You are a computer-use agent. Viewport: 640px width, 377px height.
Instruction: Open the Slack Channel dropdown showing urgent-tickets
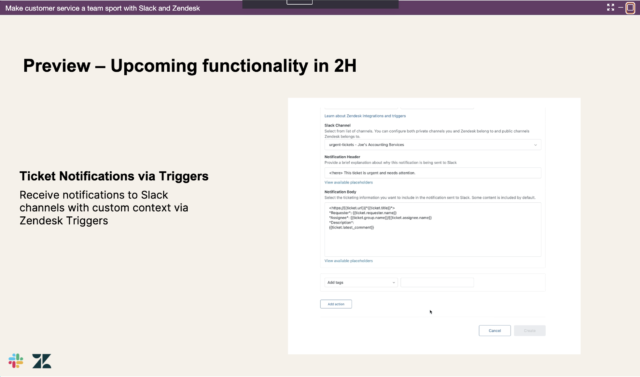click(433, 145)
